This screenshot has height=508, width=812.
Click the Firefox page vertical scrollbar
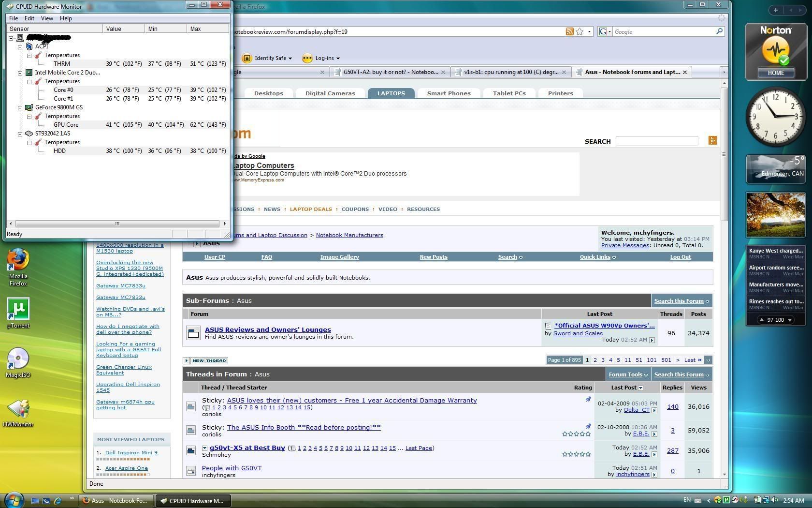pyautogui.click(x=724, y=154)
